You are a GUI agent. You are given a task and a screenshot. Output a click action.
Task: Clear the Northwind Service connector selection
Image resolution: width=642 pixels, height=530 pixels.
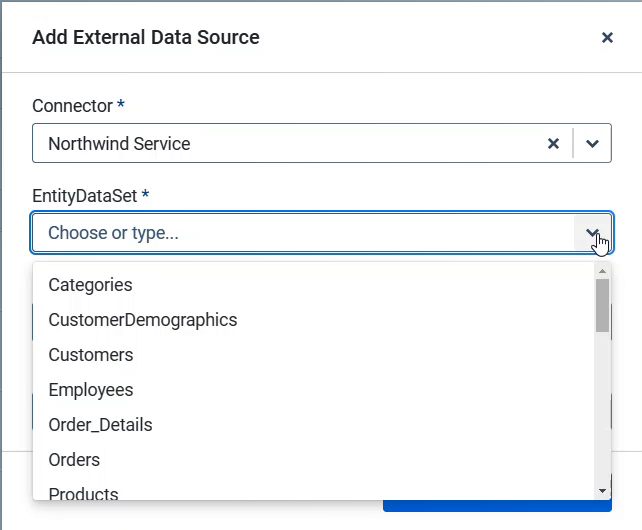point(553,143)
